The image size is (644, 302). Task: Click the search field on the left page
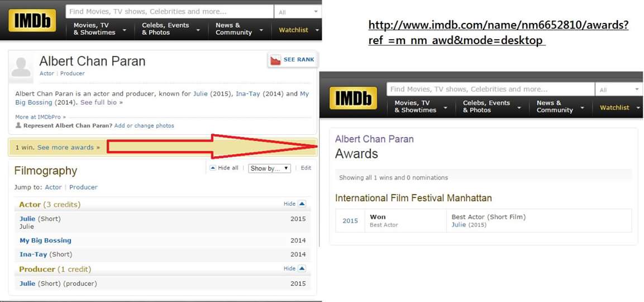[170, 12]
